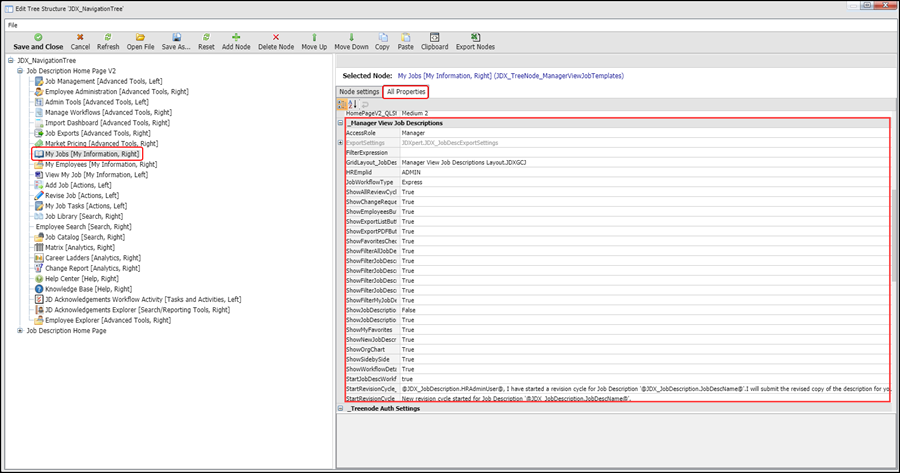Select the All Properties tab

point(406,92)
